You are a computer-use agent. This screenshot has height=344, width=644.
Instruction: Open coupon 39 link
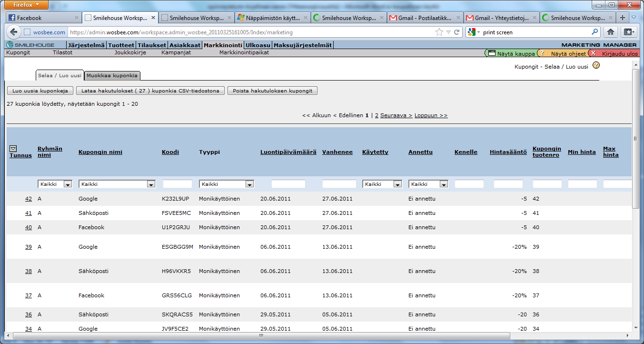(29, 247)
